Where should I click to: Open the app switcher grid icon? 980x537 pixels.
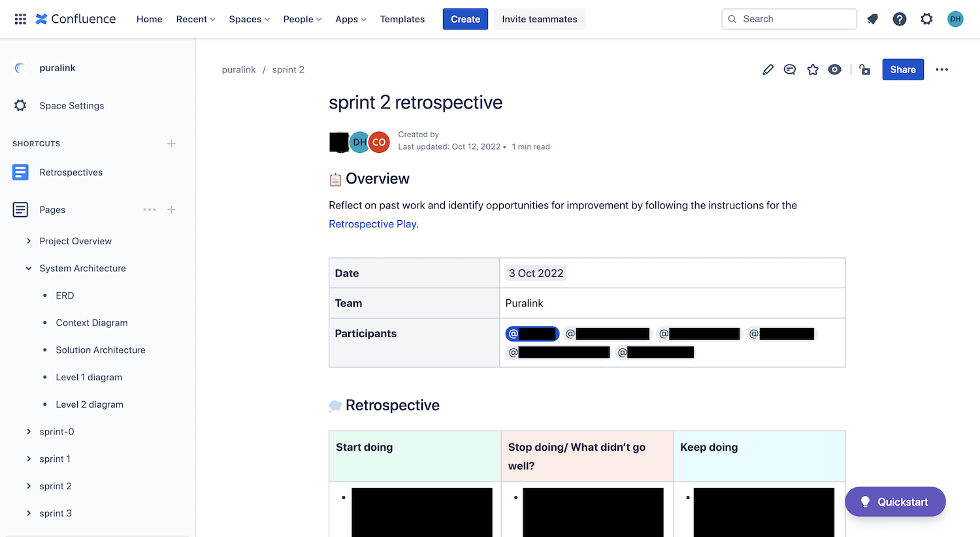point(20,19)
